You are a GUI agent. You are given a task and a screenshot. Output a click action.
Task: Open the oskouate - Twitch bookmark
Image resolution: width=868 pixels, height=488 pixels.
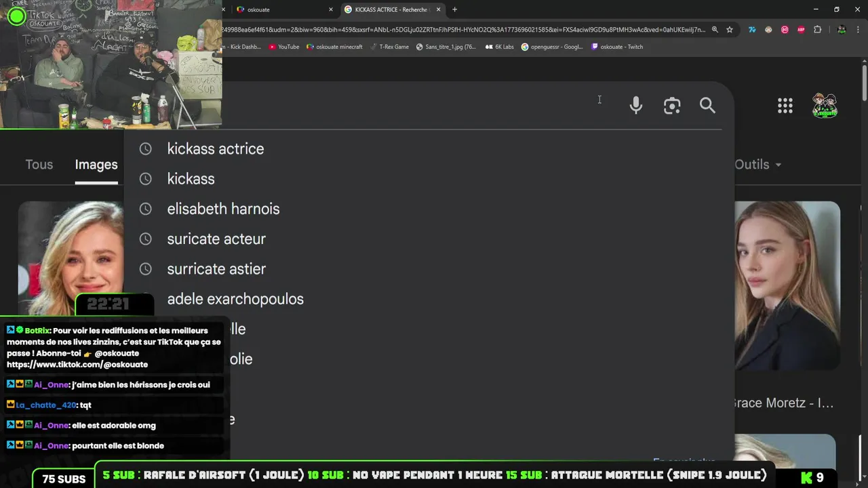(x=616, y=47)
